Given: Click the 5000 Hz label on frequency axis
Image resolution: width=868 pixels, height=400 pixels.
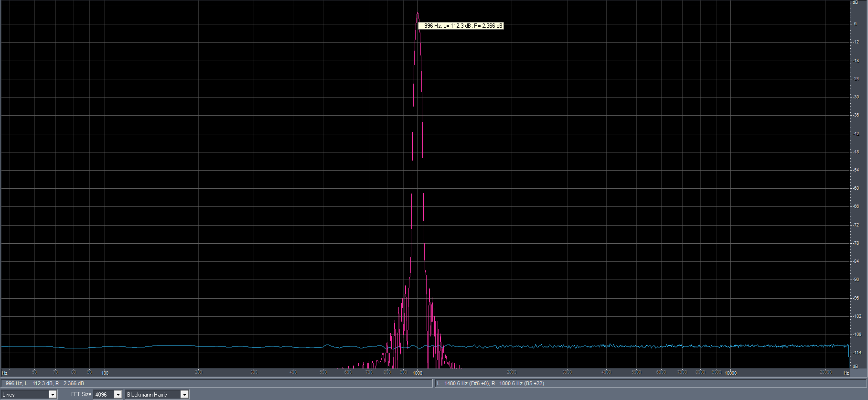Looking at the screenshot, I should pos(636,372).
